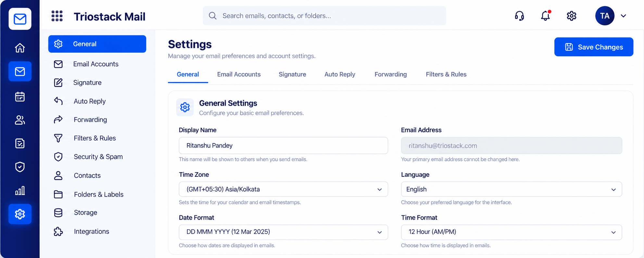Click the Settings gear in the left rail

click(20, 214)
